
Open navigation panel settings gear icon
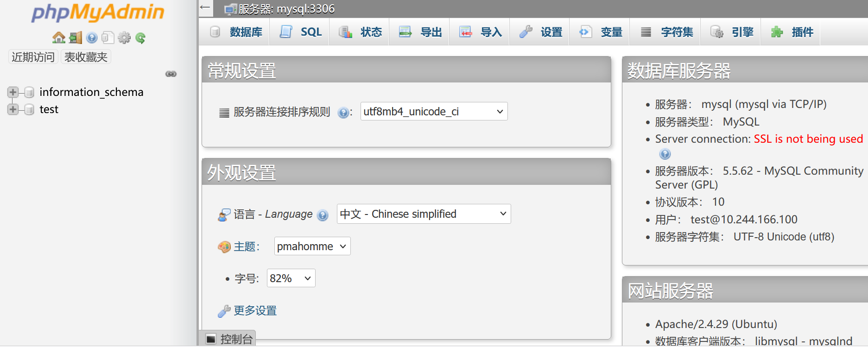124,38
